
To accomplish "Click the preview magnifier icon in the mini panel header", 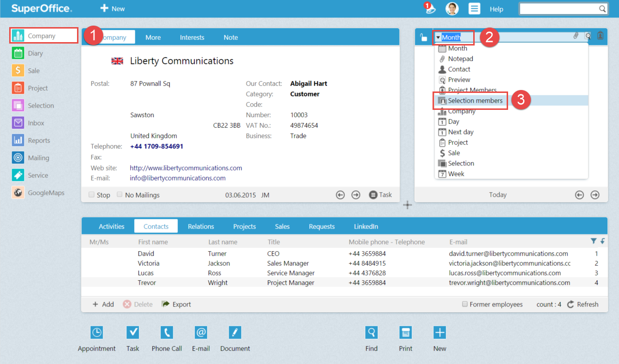I will pos(588,35).
